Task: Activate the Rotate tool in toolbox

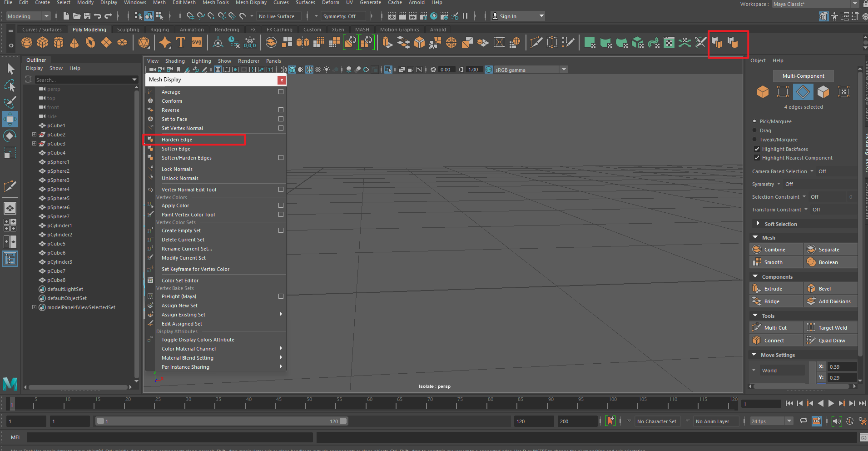Action: click(10, 136)
